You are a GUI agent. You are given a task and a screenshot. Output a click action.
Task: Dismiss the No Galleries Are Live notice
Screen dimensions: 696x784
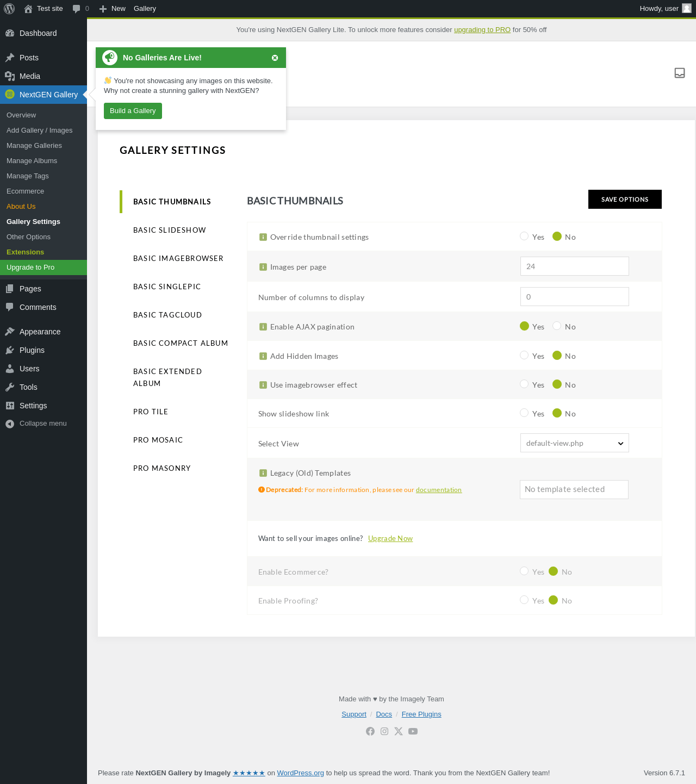click(275, 58)
